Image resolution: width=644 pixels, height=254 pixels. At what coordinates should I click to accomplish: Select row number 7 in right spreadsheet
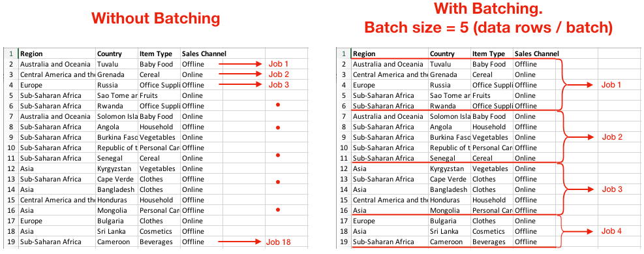(344, 116)
